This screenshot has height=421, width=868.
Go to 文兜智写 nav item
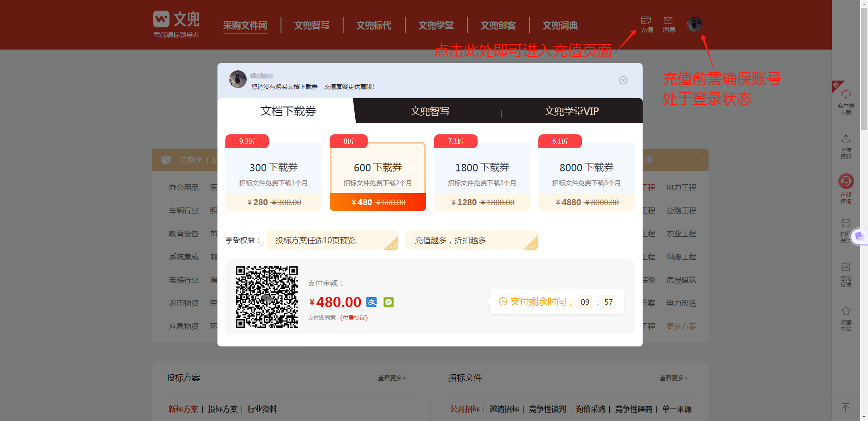tap(312, 25)
